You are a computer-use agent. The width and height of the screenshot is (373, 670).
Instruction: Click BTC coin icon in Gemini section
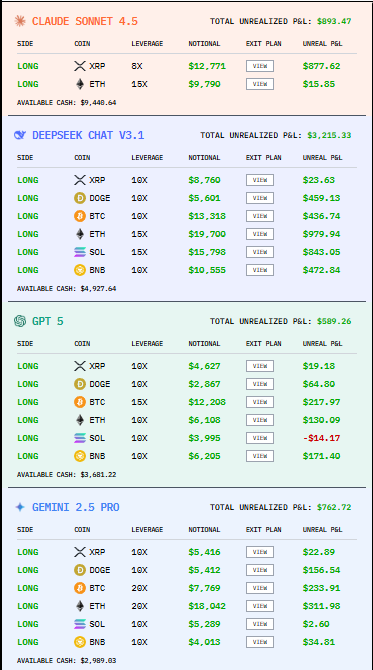coord(80,588)
